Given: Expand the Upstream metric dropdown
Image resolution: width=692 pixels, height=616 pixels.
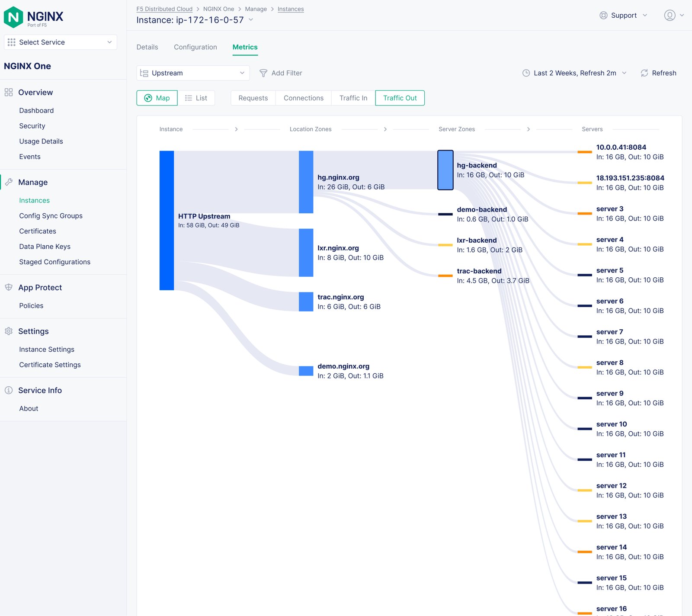Looking at the screenshot, I should coord(193,73).
